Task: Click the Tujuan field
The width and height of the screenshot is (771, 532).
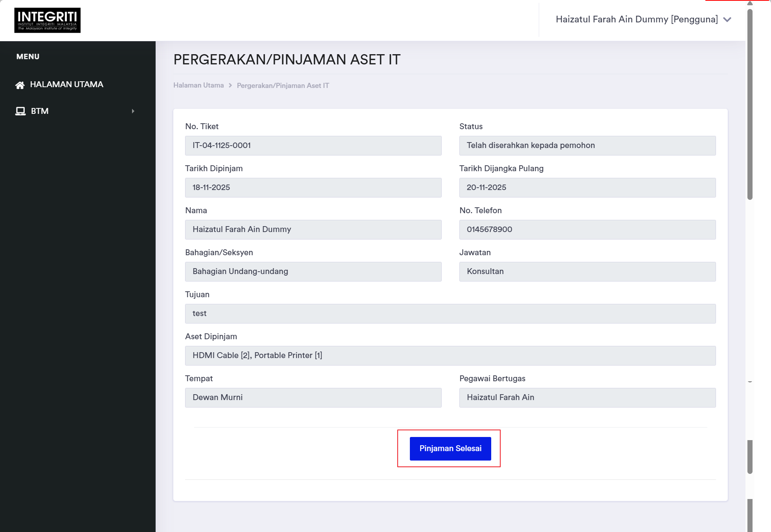Action: [450, 314]
